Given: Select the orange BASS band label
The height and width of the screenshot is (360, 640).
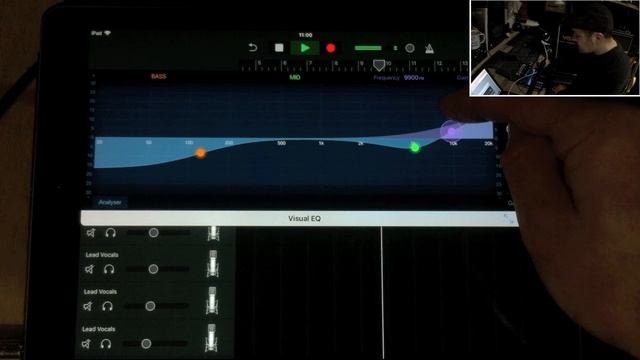Looking at the screenshot, I should [x=159, y=76].
